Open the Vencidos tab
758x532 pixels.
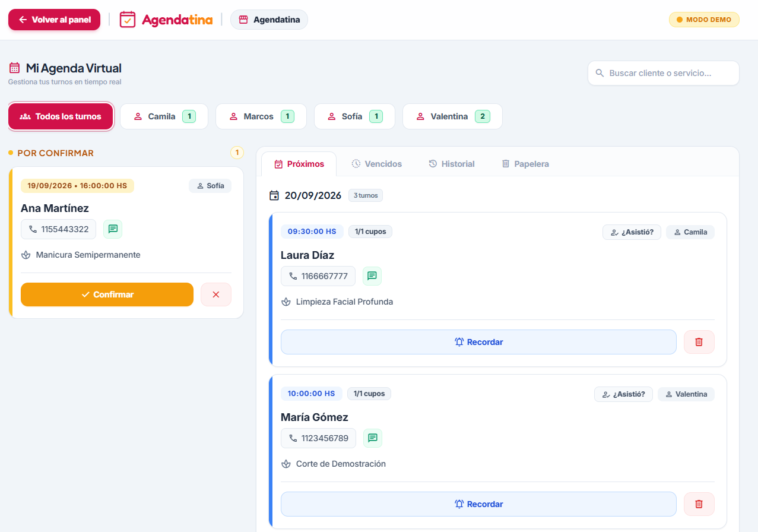pos(376,164)
